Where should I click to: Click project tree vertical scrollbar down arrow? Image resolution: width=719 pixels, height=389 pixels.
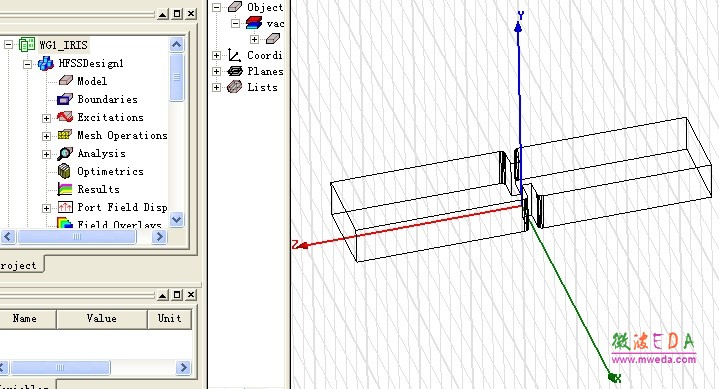(x=177, y=220)
